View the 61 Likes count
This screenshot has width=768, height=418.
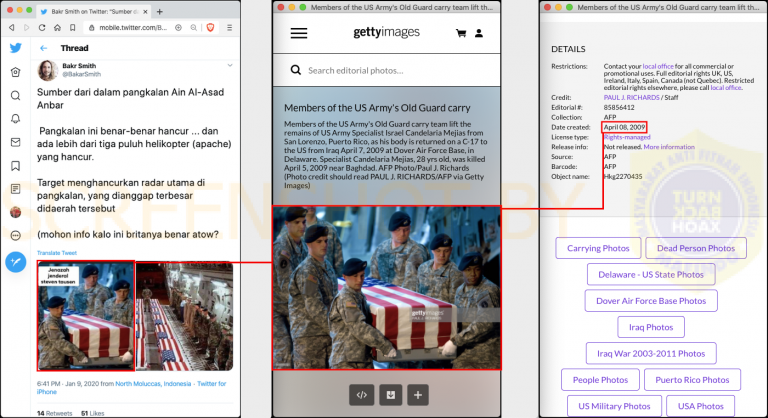point(93,413)
